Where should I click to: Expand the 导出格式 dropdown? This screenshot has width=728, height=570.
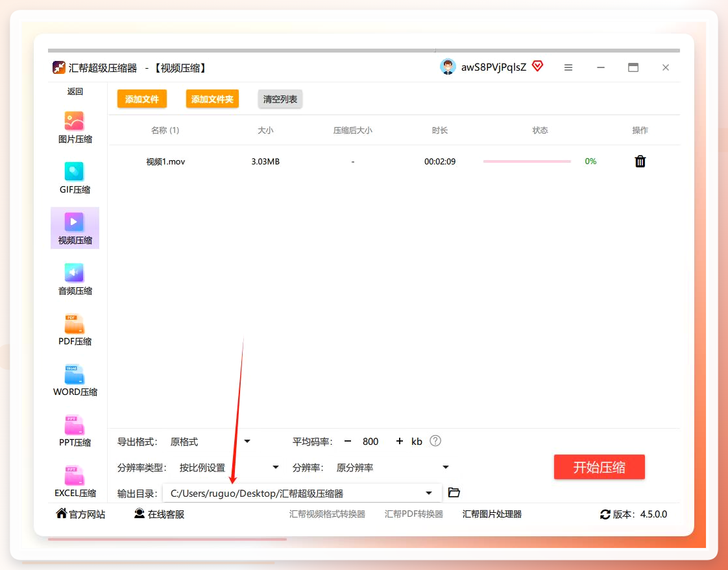[247, 442]
